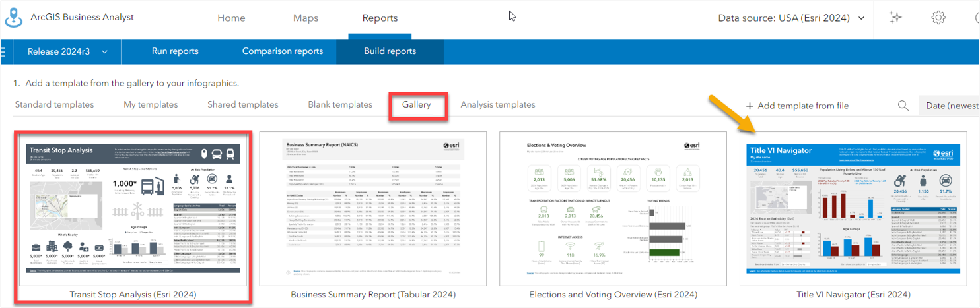
Task: Open the AI assistant sparkle icon
Action: [x=895, y=18]
